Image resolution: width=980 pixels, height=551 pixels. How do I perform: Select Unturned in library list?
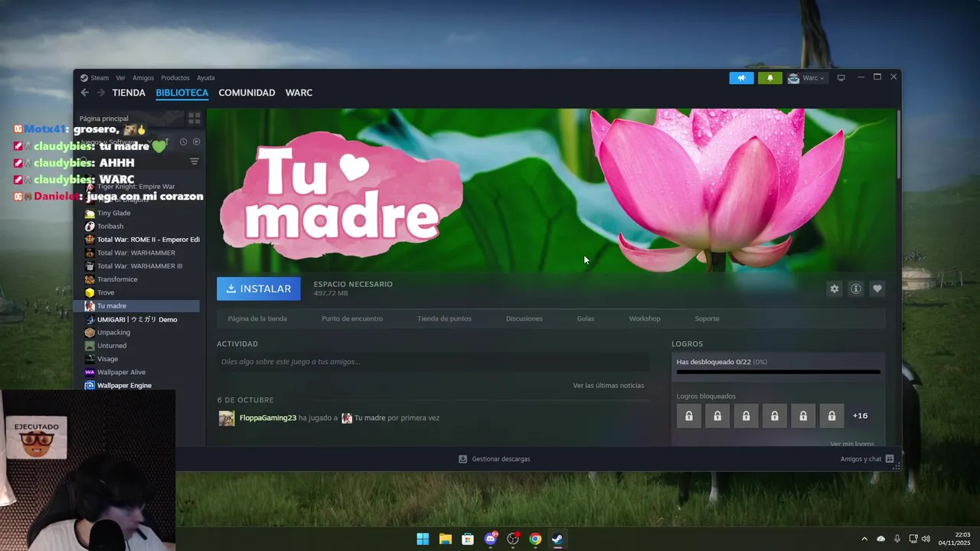coord(112,346)
